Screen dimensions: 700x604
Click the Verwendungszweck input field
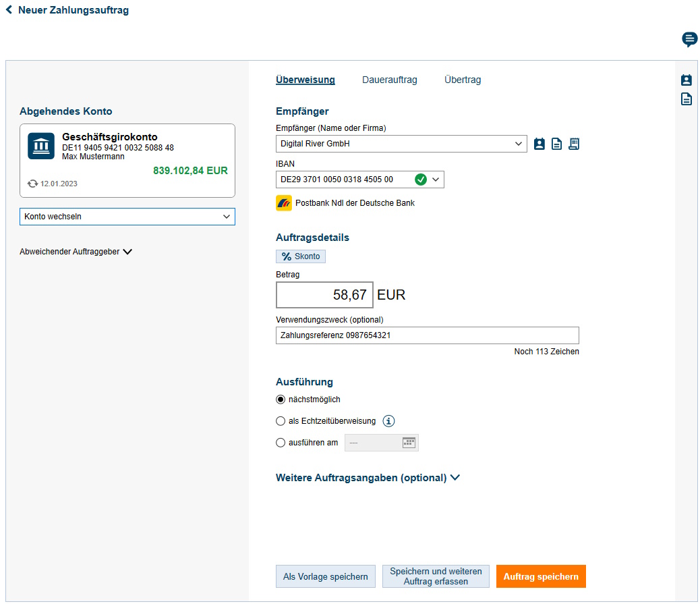click(428, 335)
